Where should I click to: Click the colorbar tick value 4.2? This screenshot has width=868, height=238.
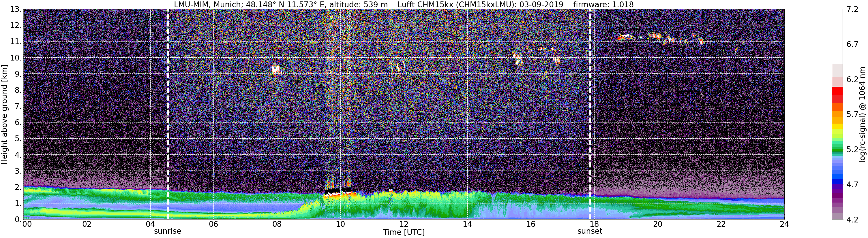pos(852,220)
